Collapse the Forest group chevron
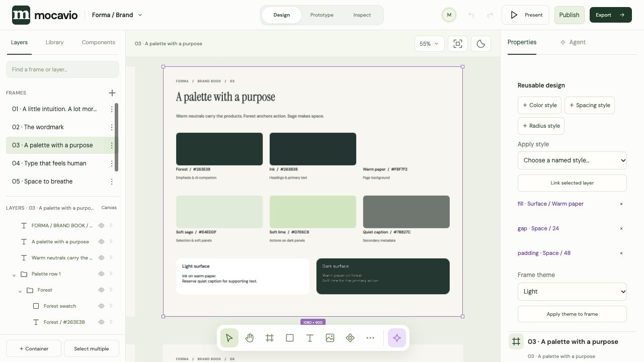The width and height of the screenshot is (644, 362). coord(20,291)
